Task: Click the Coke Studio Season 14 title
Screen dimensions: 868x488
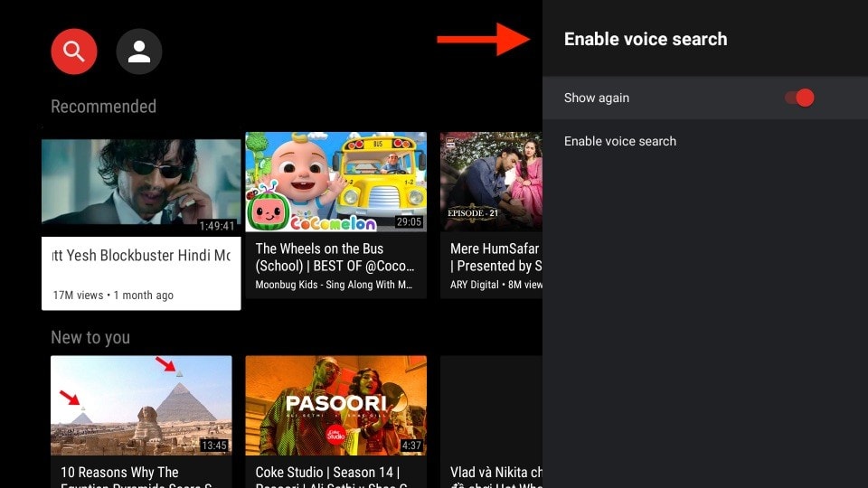Action: click(x=328, y=473)
